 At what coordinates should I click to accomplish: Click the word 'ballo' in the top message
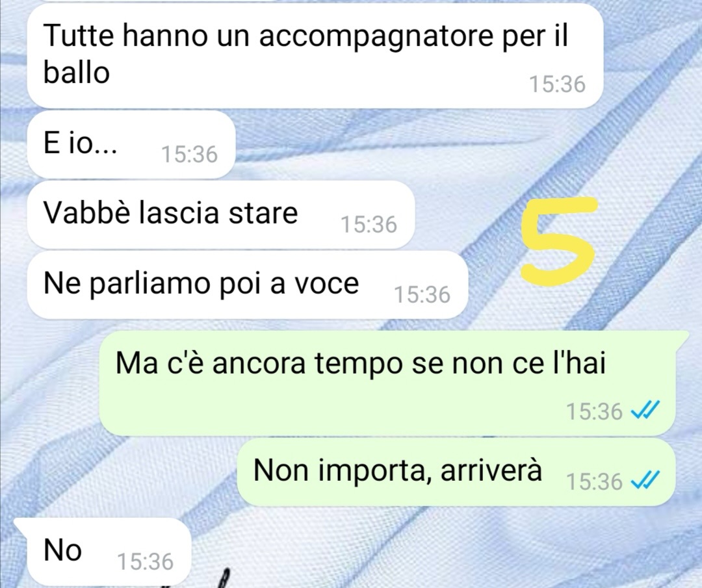pos(77,73)
